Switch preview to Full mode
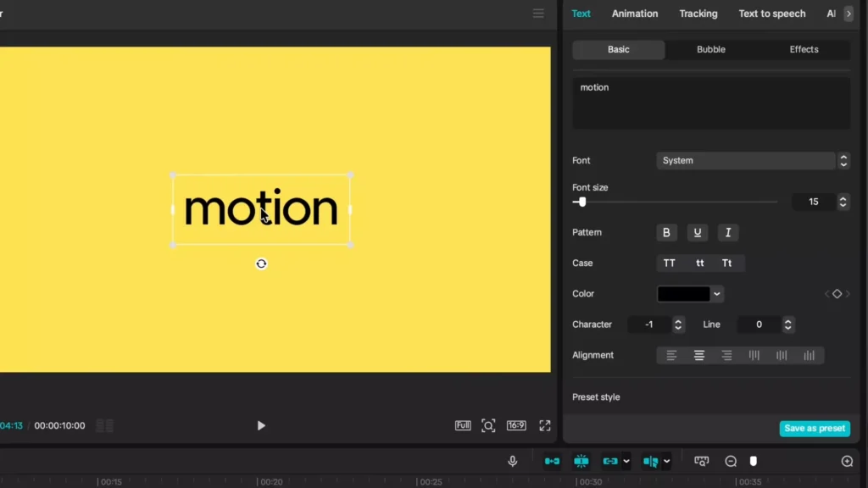This screenshot has height=488, width=868. (463, 426)
